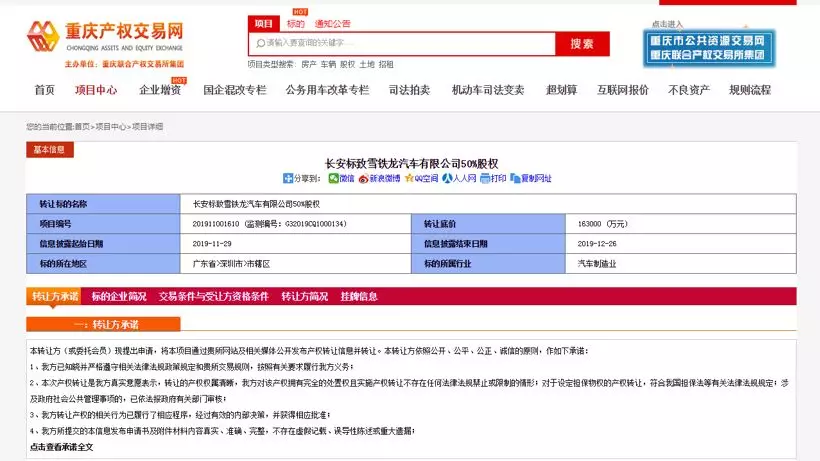Click 广东省>深圳市>市辖区 location value
Screen dimensions: 820x461
pyautogui.click(x=231, y=264)
